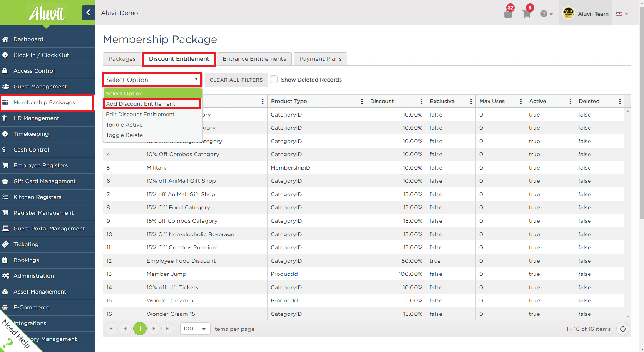644x352 pixels.
Task: Go to the last page of results
Action: 167,329
